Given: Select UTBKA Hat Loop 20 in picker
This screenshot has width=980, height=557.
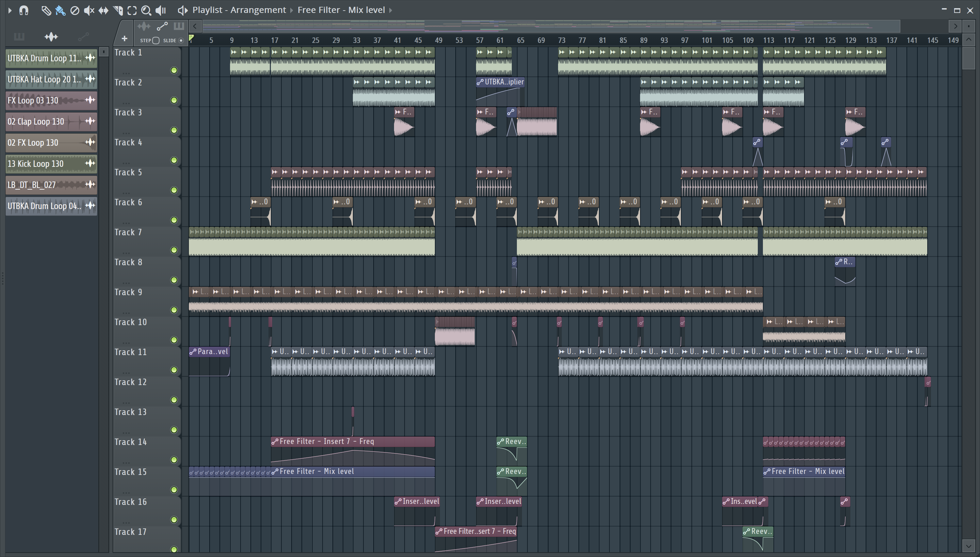Looking at the screenshot, I should 51,79.
